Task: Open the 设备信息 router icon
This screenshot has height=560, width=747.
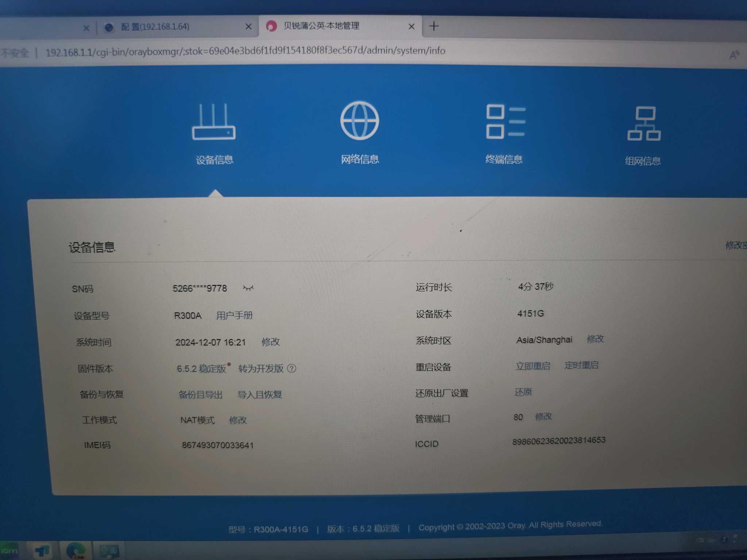Action: 214,122
